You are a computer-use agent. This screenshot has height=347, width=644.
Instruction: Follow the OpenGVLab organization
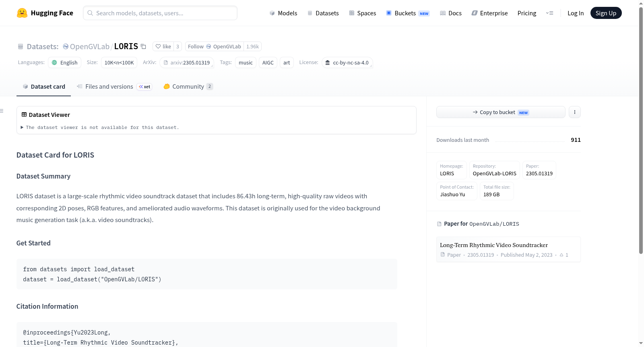215,46
